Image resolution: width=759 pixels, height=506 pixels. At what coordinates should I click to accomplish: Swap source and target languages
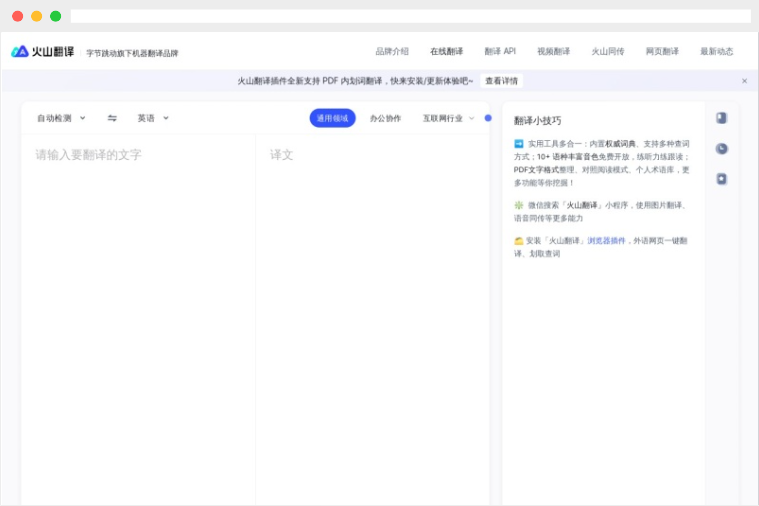pos(112,118)
